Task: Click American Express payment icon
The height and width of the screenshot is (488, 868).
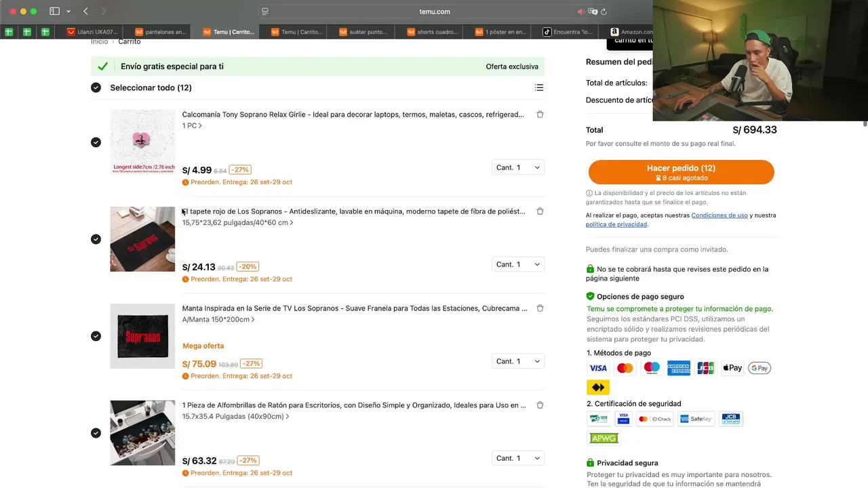Action: coord(679,368)
